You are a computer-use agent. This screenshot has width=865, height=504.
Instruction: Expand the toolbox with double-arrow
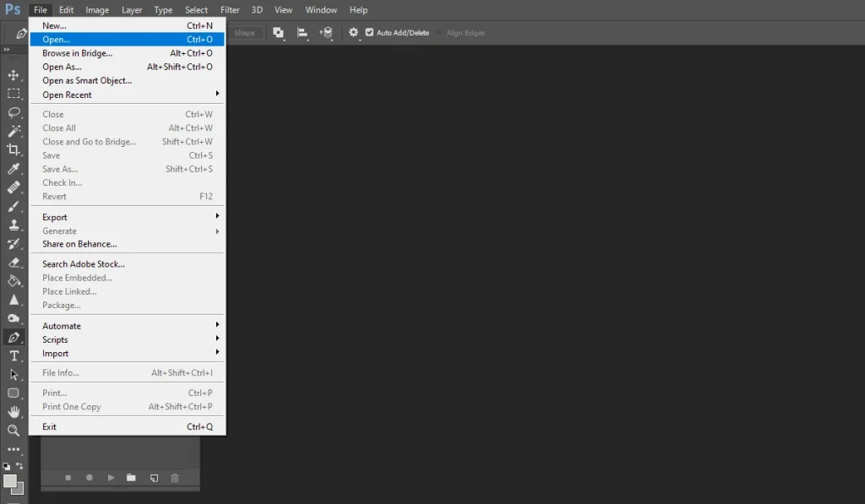[x=7, y=50]
